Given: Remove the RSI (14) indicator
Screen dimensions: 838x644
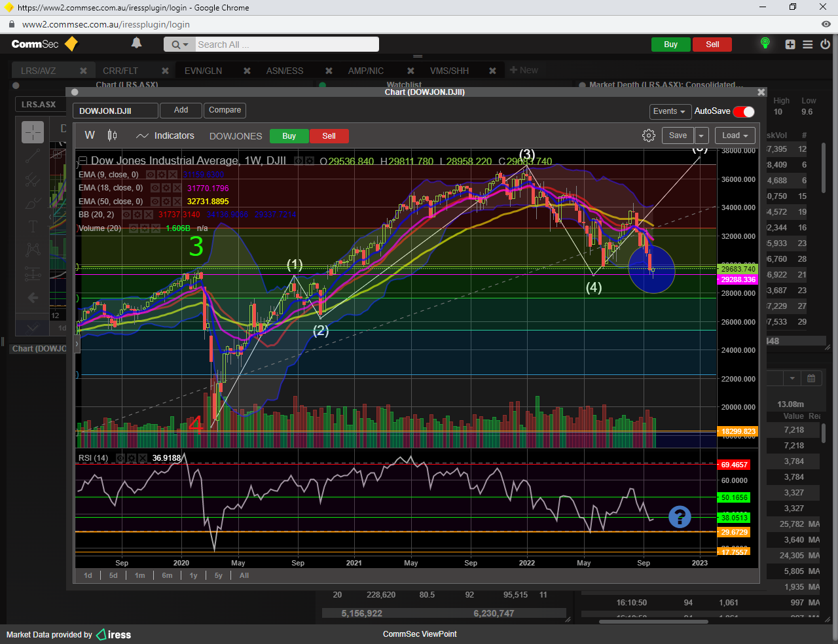Looking at the screenshot, I should coord(142,458).
